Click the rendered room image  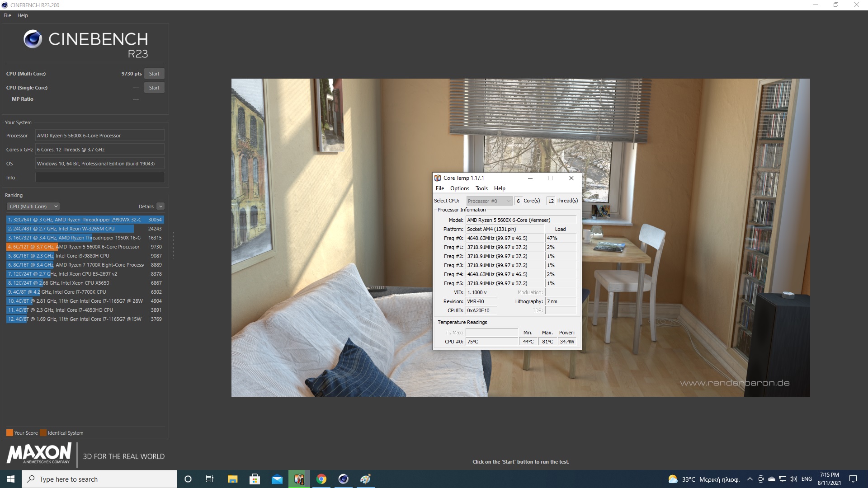pyautogui.click(x=520, y=238)
